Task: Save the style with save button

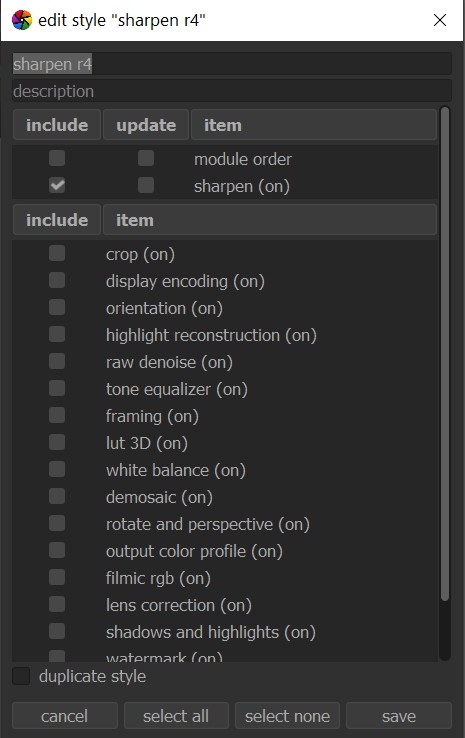Action: (x=399, y=716)
